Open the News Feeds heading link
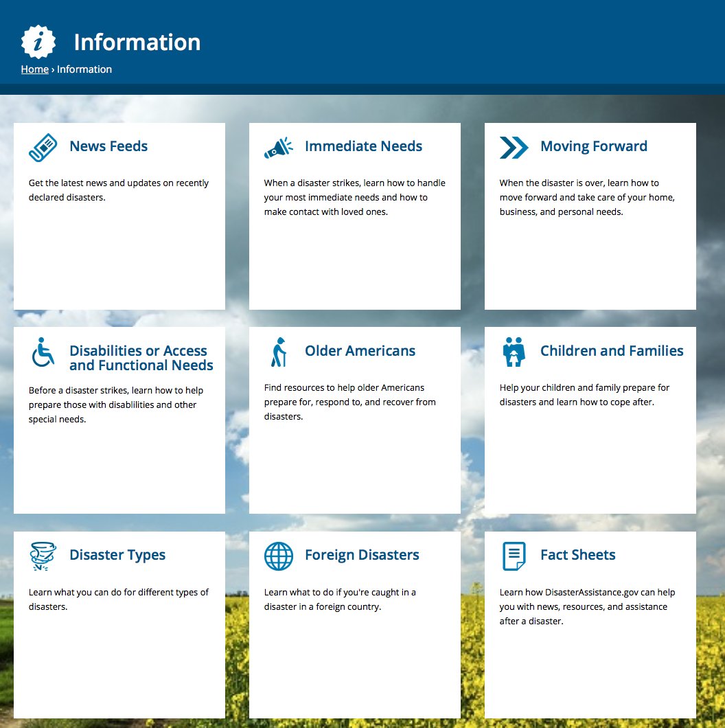This screenshot has height=728, width=725. [108, 146]
